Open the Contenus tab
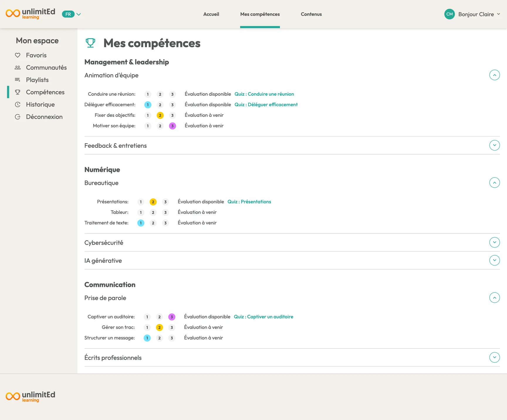The image size is (507, 420). [311, 14]
